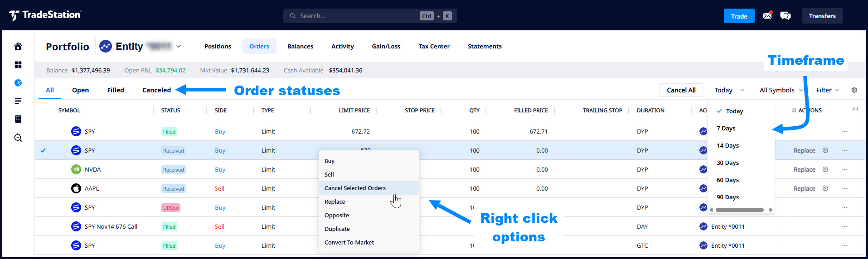Switch to the Positions tab
Image resolution: width=868 pixels, height=259 pixels.
tap(218, 46)
